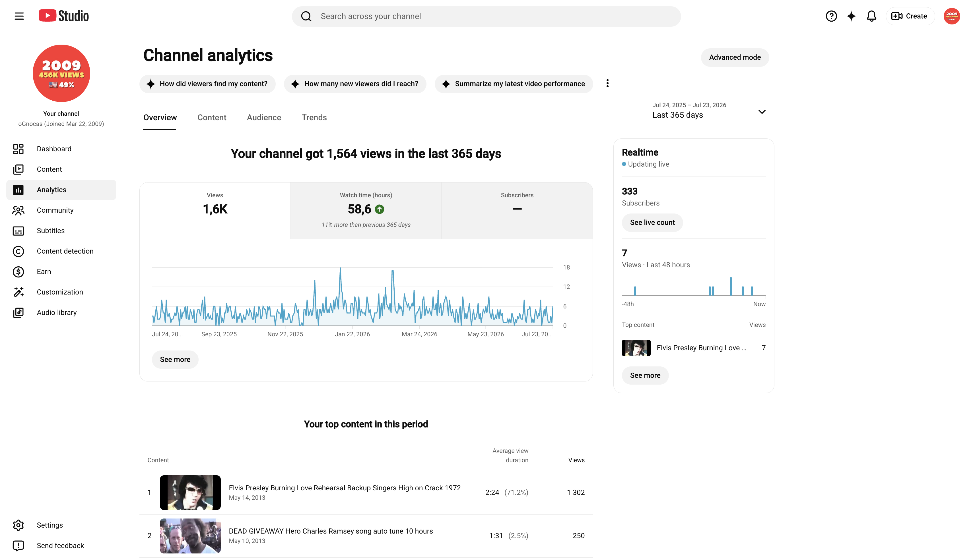Viewport: 973px width, 560px height.
Task: Click the search magnifier icon
Action: [306, 16]
